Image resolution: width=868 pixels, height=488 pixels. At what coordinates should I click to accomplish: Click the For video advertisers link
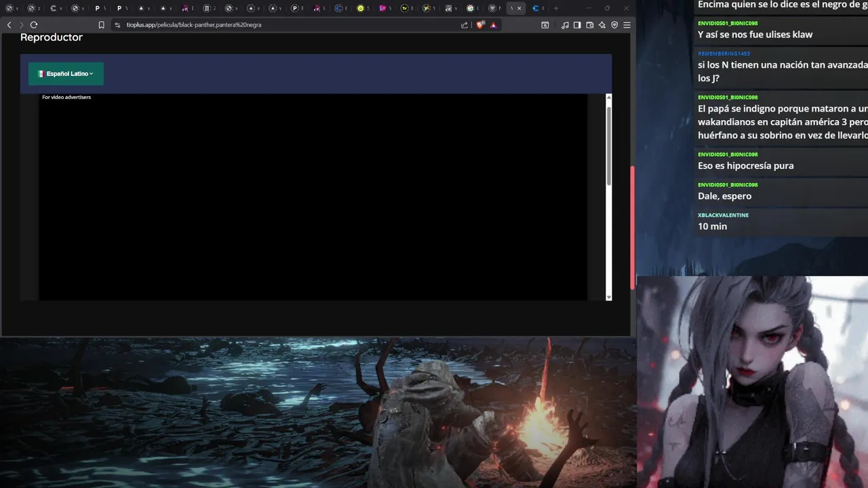pos(66,97)
